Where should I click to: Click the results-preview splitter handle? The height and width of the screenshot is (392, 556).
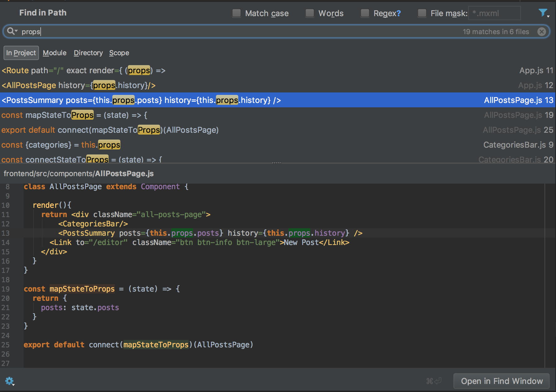pyautogui.click(x=276, y=163)
